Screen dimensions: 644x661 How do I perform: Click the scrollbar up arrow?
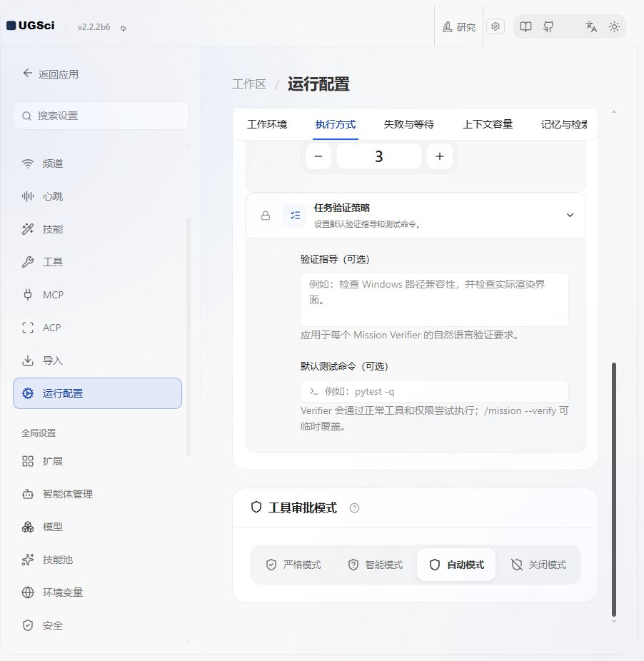(614, 111)
